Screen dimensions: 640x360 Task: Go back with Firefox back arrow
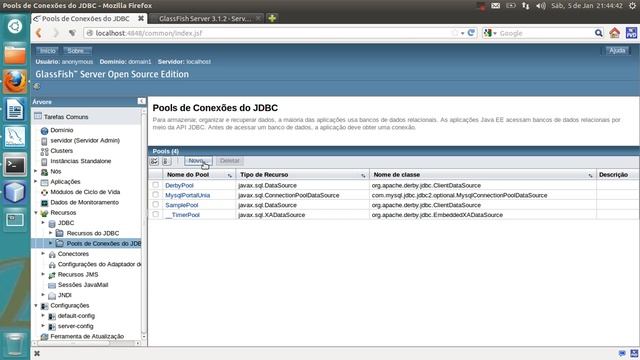(x=39, y=33)
